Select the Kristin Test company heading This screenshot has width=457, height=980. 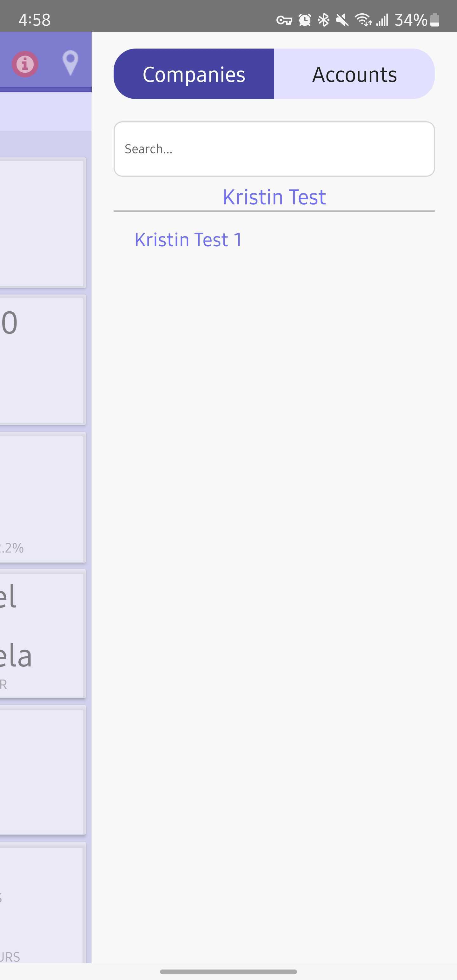pyautogui.click(x=274, y=197)
